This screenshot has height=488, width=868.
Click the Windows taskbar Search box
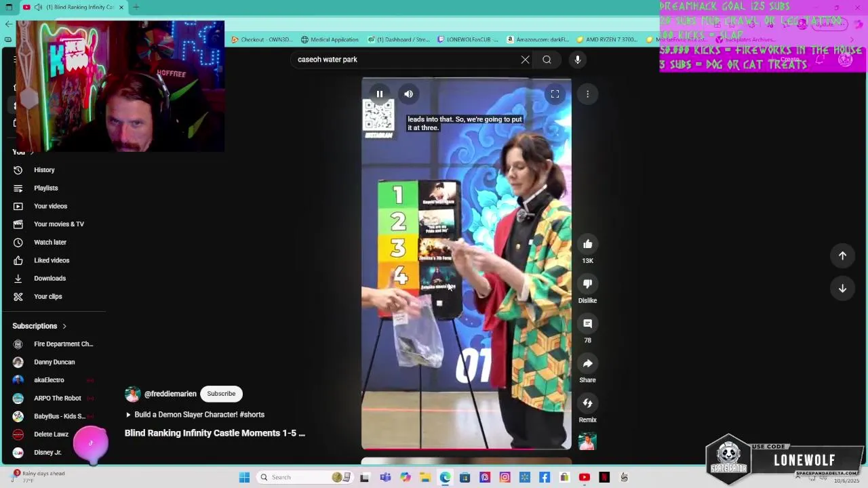pyautogui.click(x=304, y=477)
